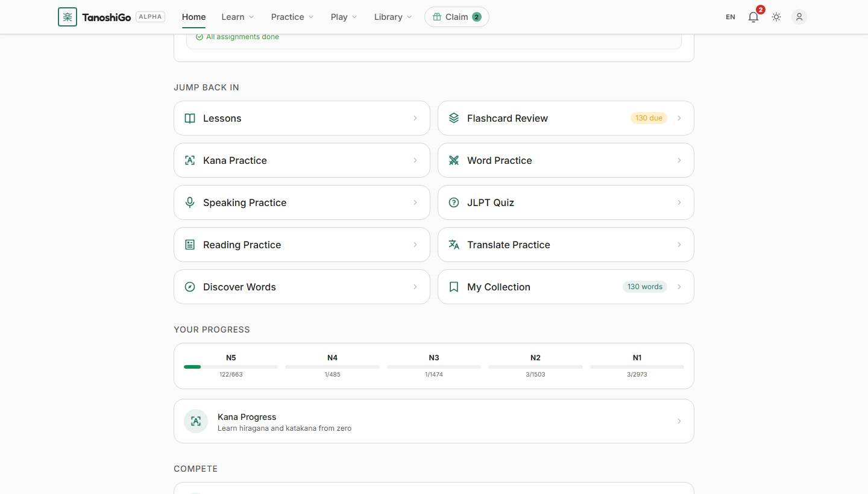Click the N4 progress bar

point(333,366)
